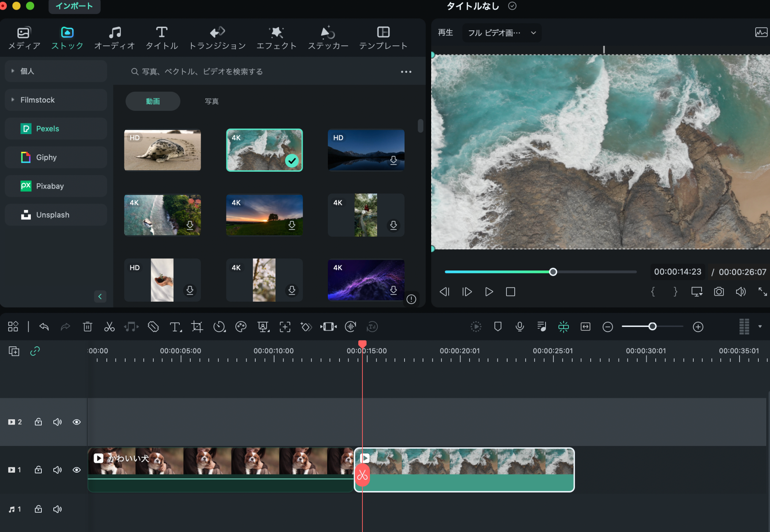Stop playback with square button
770x532 pixels.
coord(511,292)
